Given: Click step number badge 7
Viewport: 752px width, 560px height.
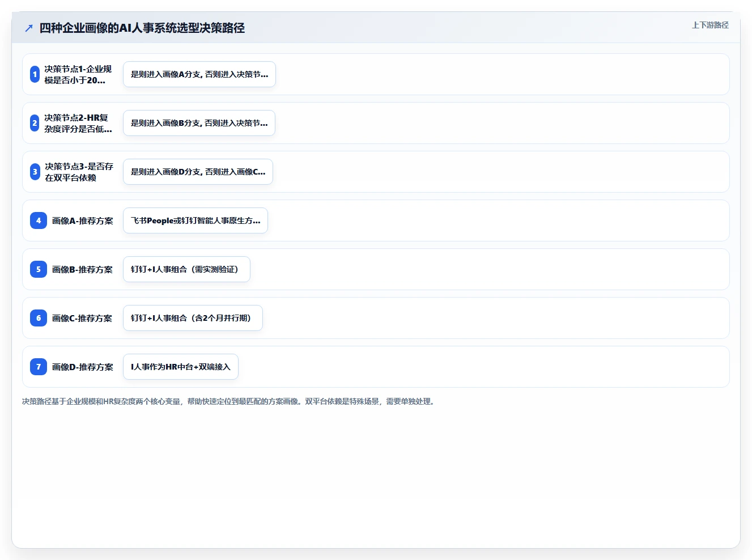Looking at the screenshot, I should 39,367.
